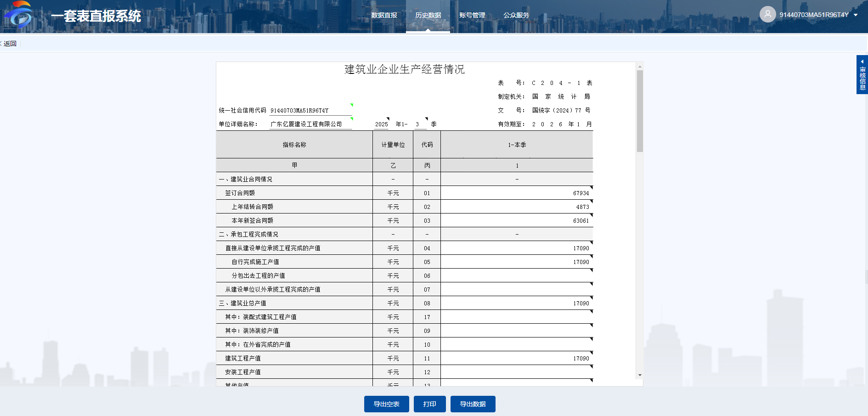
Task: Expand the 审核信息 side panel arrow
Action: (x=862, y=62)
